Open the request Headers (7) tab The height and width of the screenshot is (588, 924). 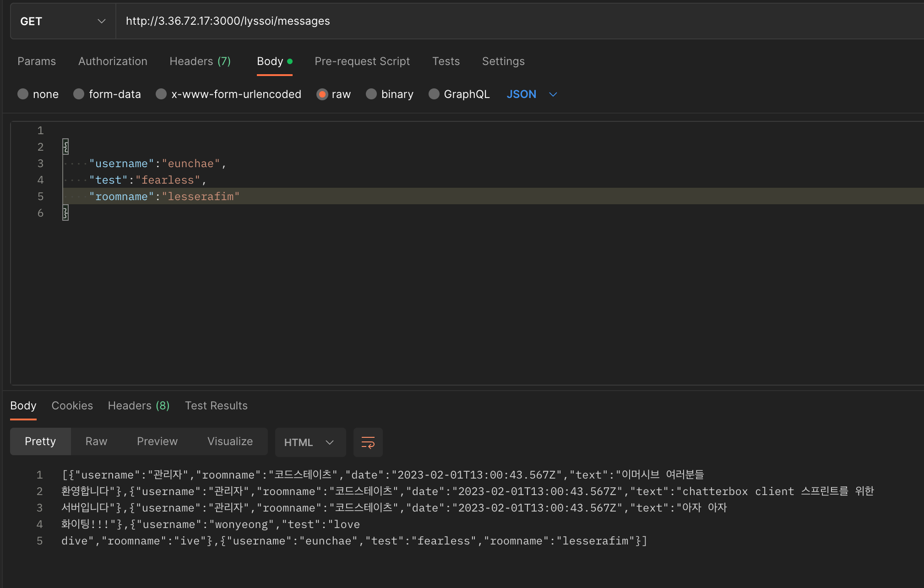pos(200,61)
